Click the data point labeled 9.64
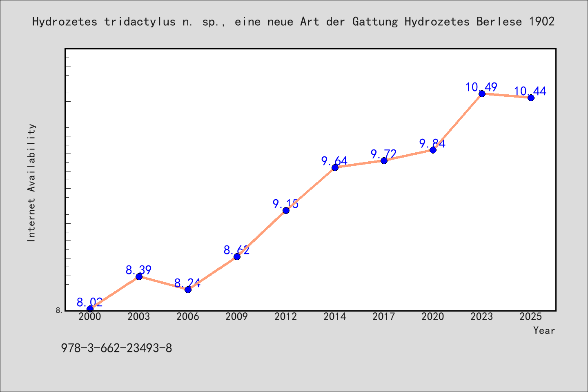 [x=335, y=167]
